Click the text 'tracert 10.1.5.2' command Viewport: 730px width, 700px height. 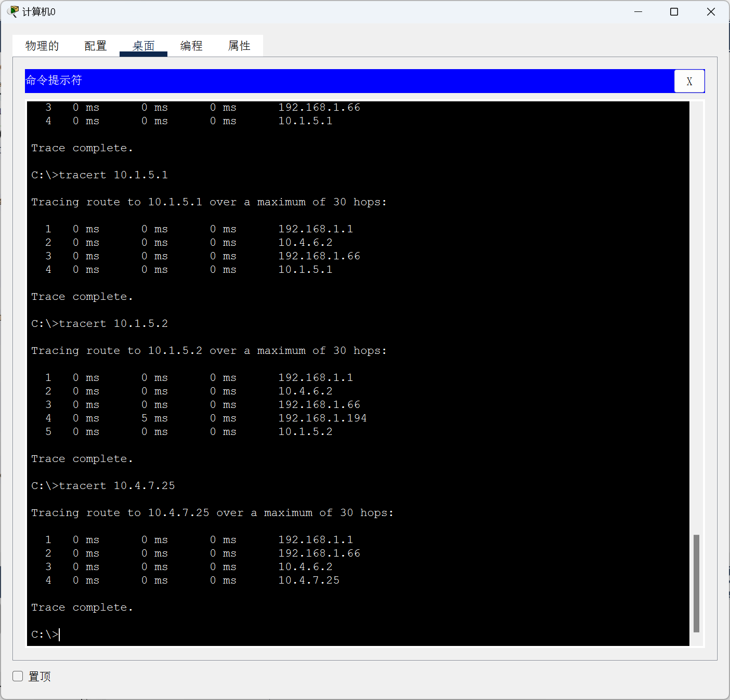[x=113, y=324]
